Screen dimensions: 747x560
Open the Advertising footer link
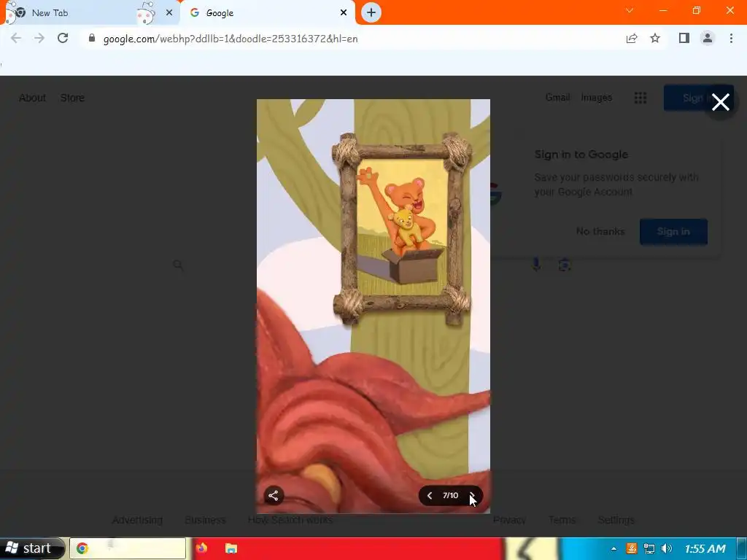(x=137, y=520)
